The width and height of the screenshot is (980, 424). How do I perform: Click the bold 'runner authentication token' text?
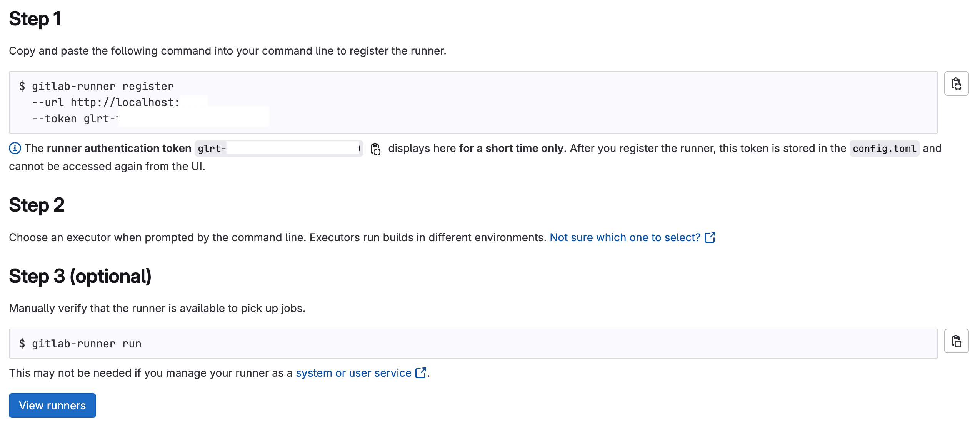(x=119, y=148)
